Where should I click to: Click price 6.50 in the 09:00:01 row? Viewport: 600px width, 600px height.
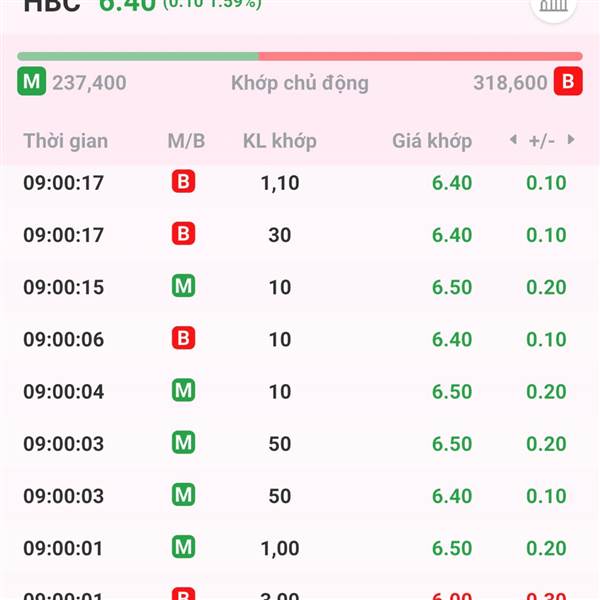click(452, 548)
